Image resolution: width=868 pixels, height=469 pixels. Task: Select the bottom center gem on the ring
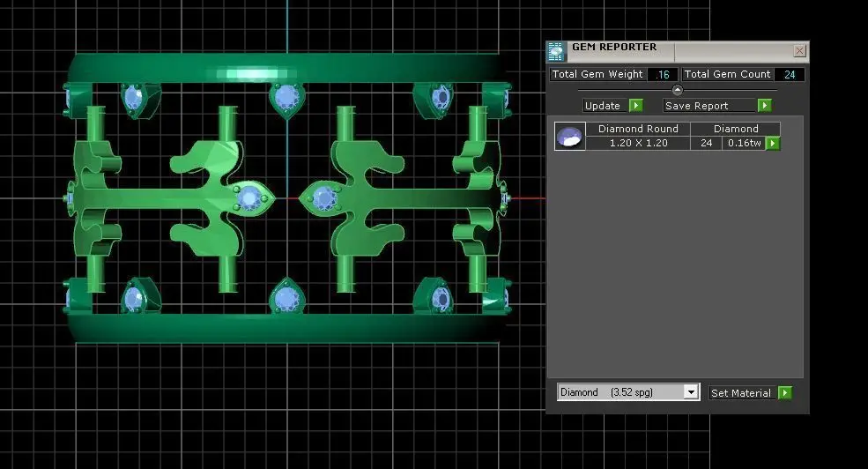[286, 298]
